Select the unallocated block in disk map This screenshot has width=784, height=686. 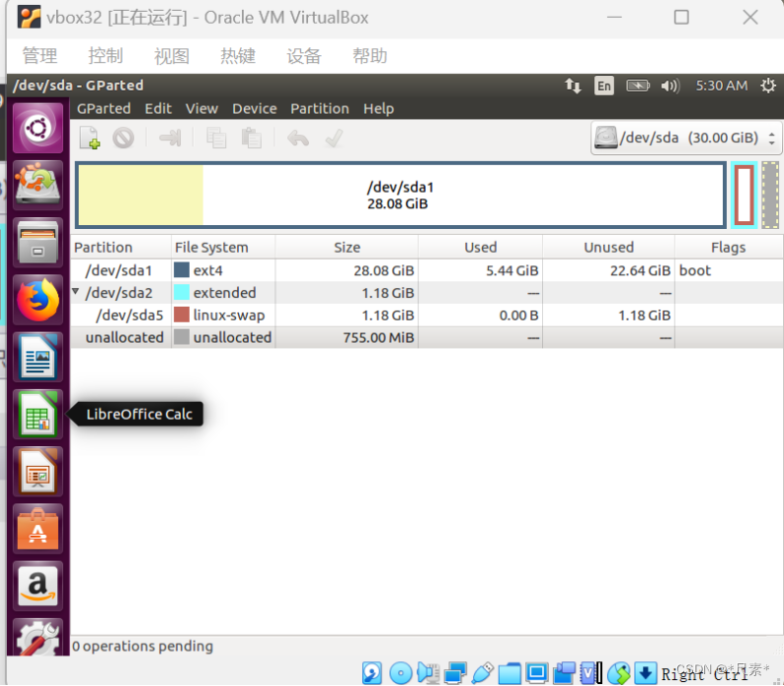770,195
